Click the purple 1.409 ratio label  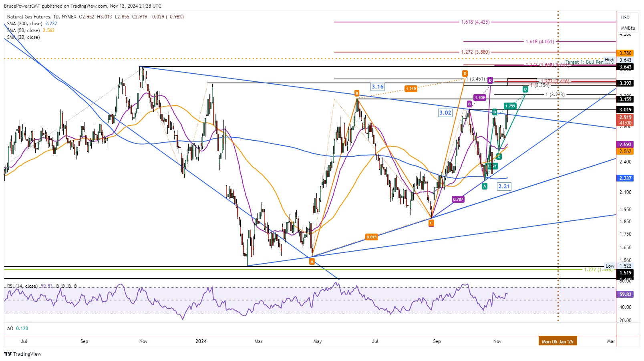tap(479, 97)
